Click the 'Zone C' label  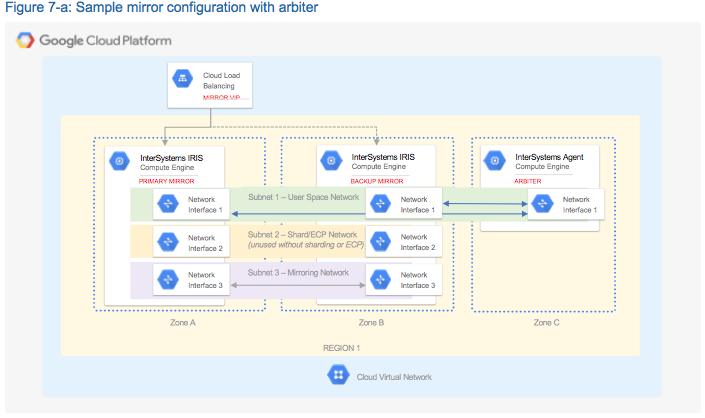pos(546,323)
